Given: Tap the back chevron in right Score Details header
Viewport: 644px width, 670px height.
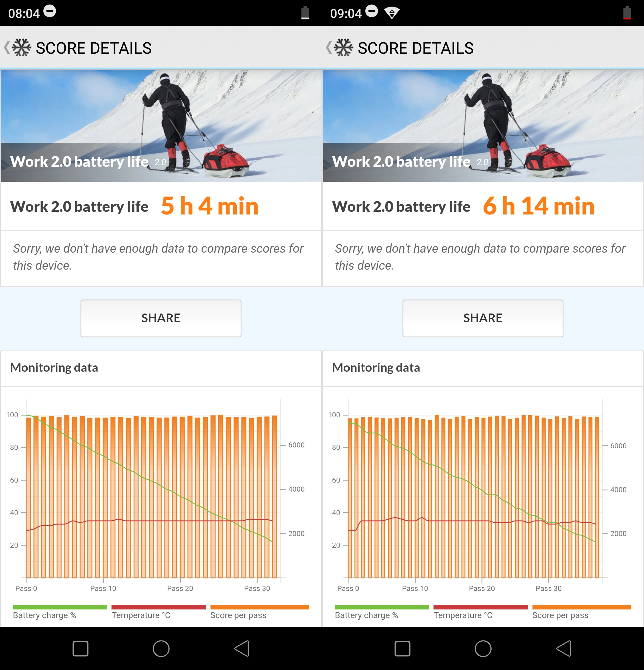Looking at the screenshot, I should coord(329,48).
